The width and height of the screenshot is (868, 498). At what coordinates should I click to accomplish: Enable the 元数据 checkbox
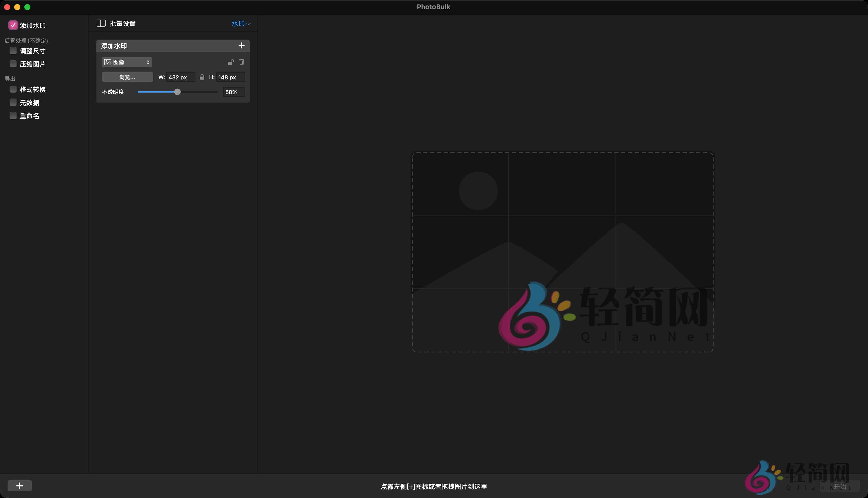tap(13, 102)
